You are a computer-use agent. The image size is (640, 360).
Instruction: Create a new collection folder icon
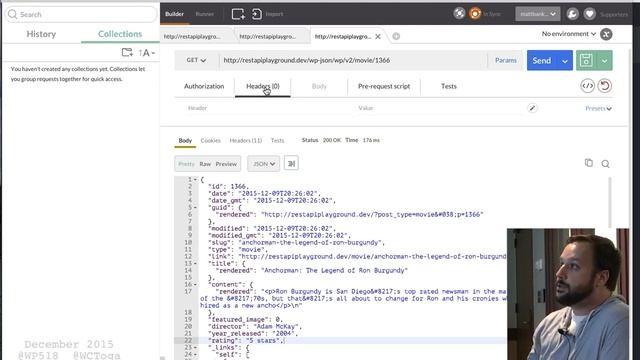tap(127, 52)
